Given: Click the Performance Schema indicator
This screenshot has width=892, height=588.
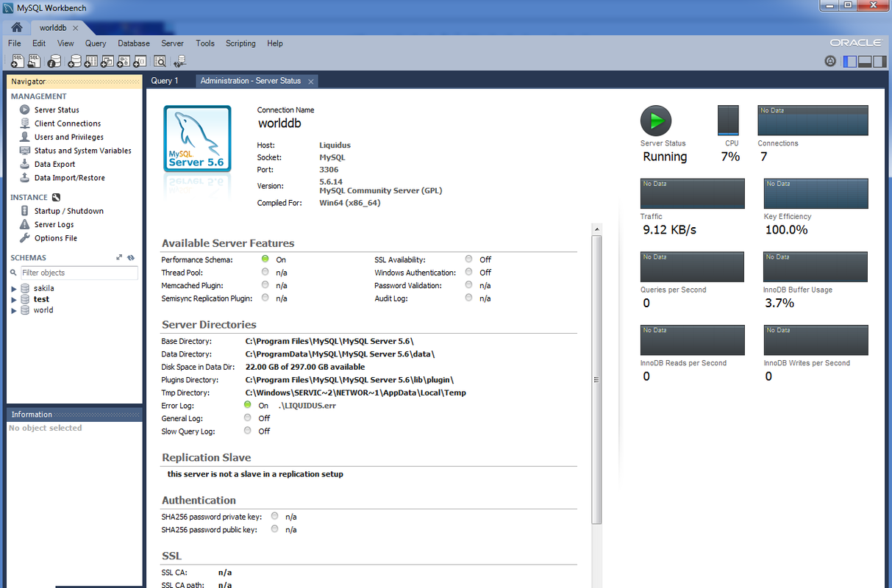Looking at the screenshot, I should click(265, 259).
